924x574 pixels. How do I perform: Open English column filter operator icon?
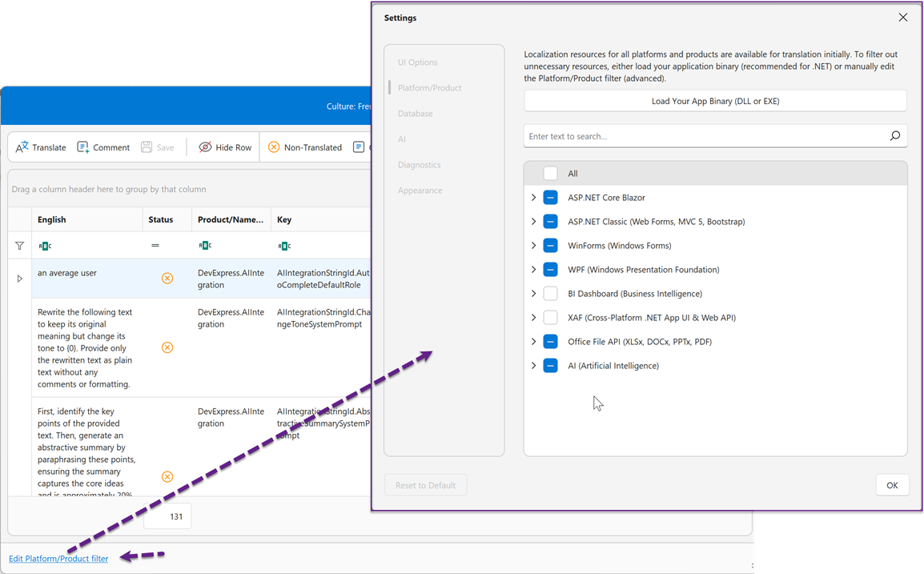click(x=45, y=246)
